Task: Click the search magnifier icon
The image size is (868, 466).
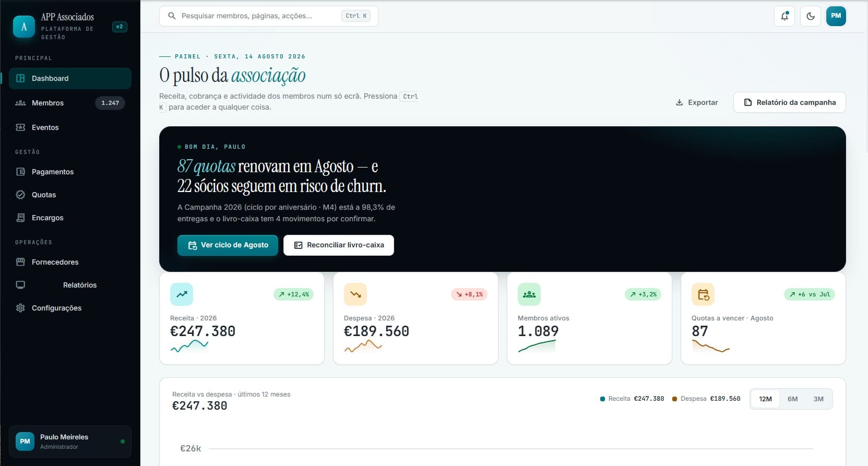Action: click(172, 16)
